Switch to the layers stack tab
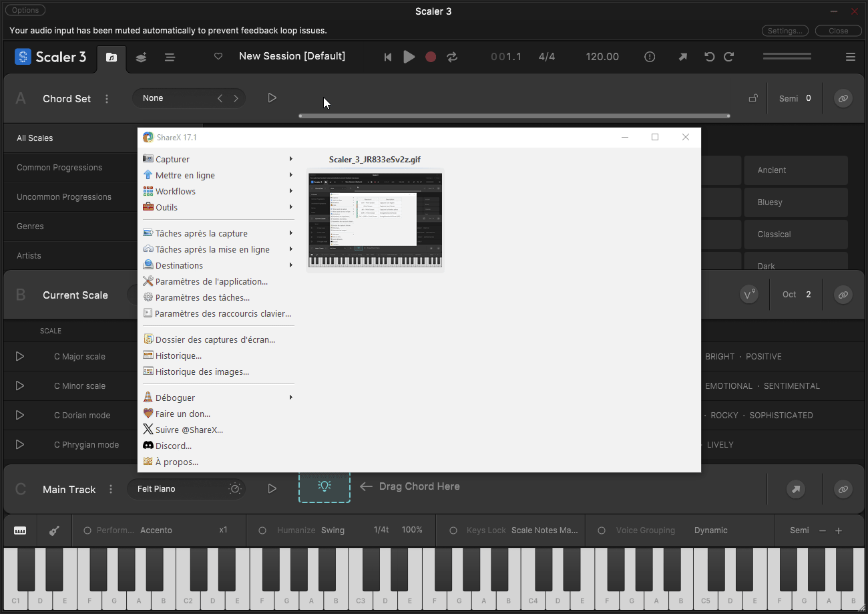 point(141,57)
